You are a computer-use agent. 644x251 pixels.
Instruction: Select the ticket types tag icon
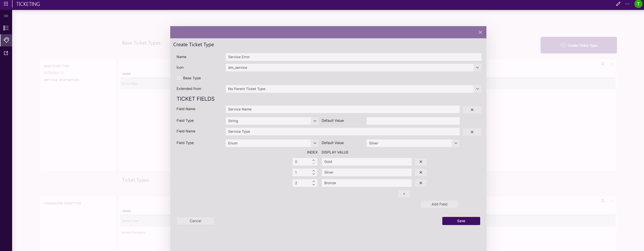6,40
